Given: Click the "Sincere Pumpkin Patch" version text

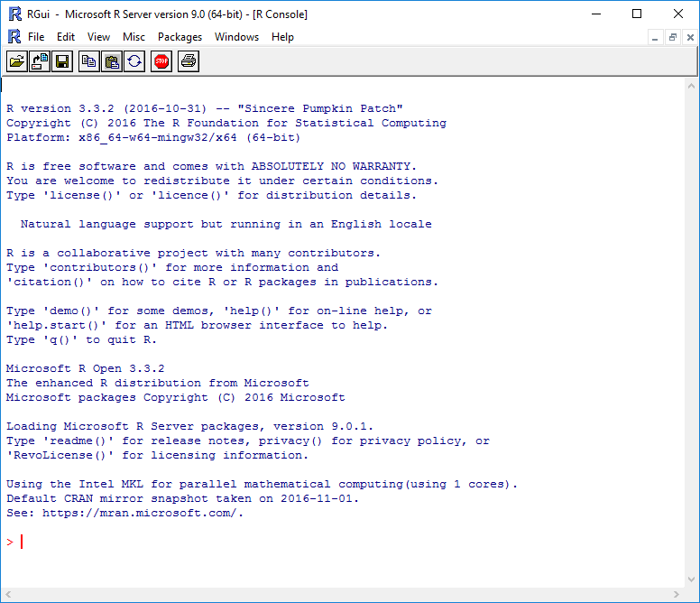Looking at the screenshot, I should pyautogui.click(x=320, y=108).
